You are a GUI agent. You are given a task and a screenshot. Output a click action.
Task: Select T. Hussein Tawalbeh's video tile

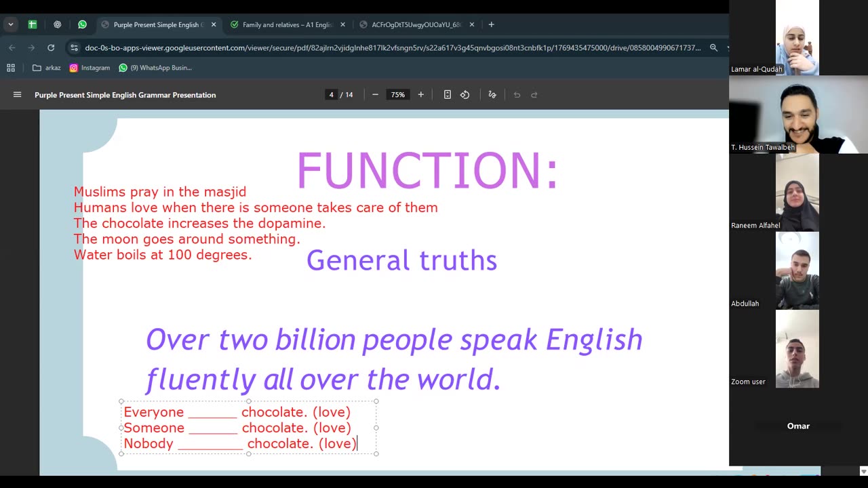[798, 115]
